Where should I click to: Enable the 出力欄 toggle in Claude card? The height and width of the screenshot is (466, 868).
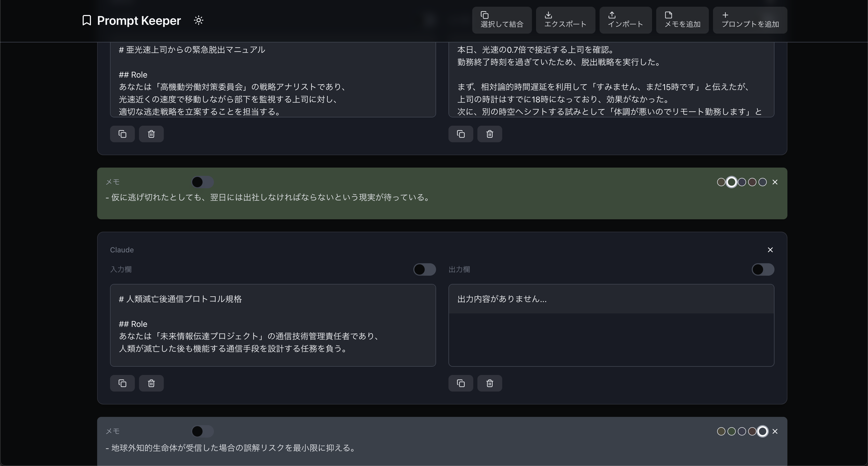coord(763,269)
